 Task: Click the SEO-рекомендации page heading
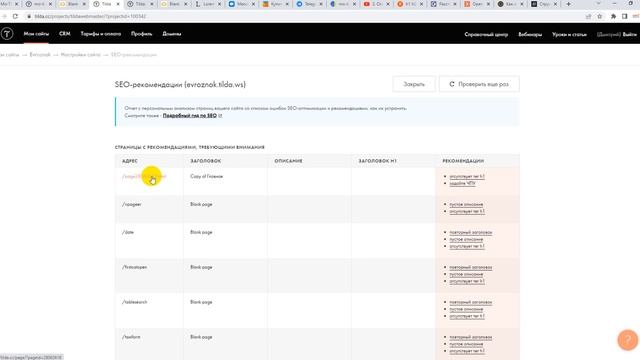point(180,84)
